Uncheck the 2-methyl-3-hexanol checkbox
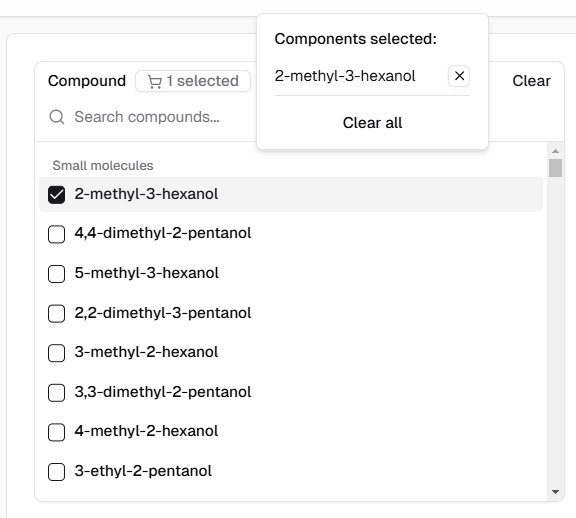Screen dimensions: 576x518 [x=57, y=194]
